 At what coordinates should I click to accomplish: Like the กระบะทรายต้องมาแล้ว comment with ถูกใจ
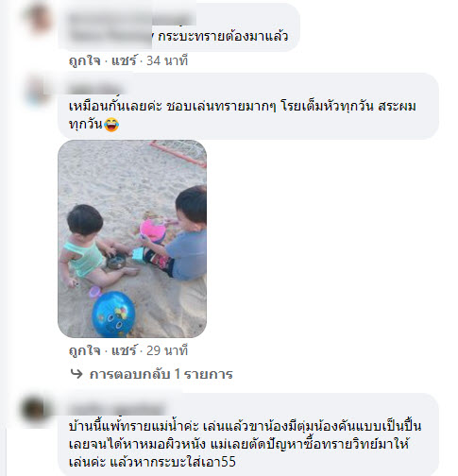84,60
